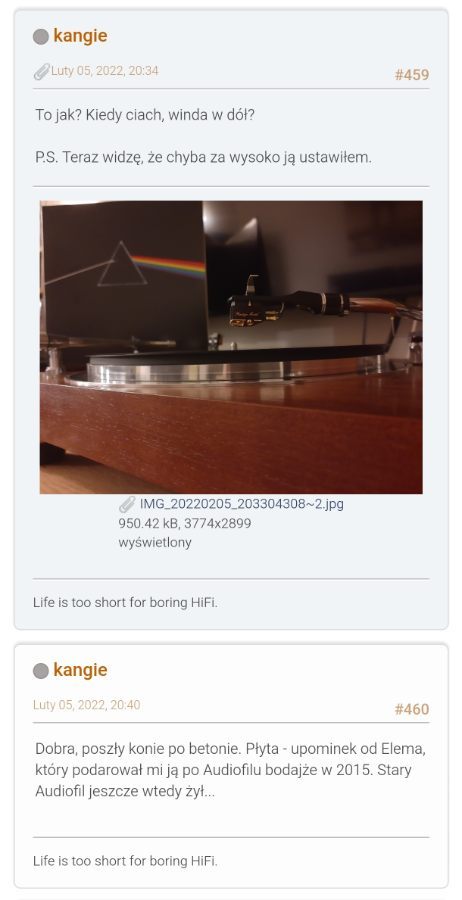Image resolution: width=462 pixels, height=900 pixels.
Task: Open the IMG_20220205_203304308~2.jpg file link
Action: [242, 504]
